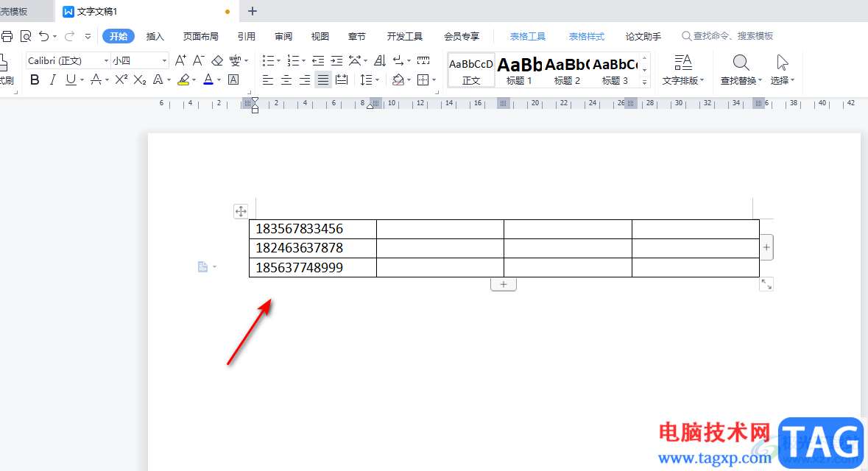Undo the last action

(x=43, y=37)
